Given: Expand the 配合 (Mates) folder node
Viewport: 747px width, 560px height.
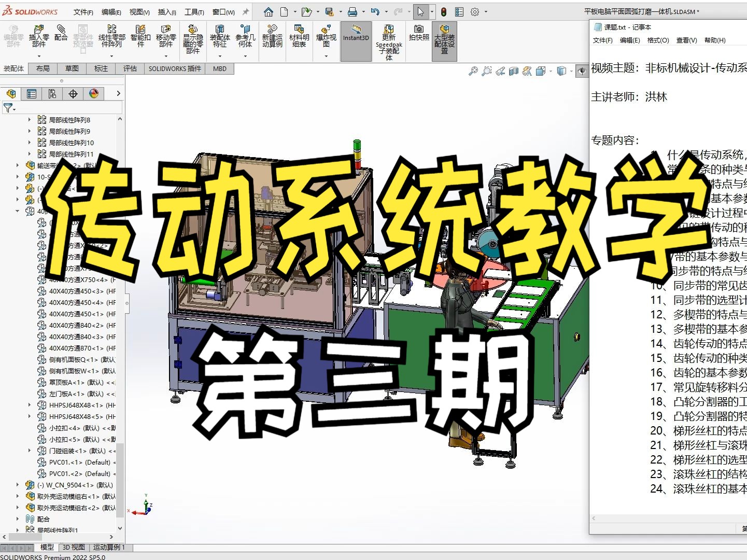Looking at the screenshot, I should [x=18, y=519].
